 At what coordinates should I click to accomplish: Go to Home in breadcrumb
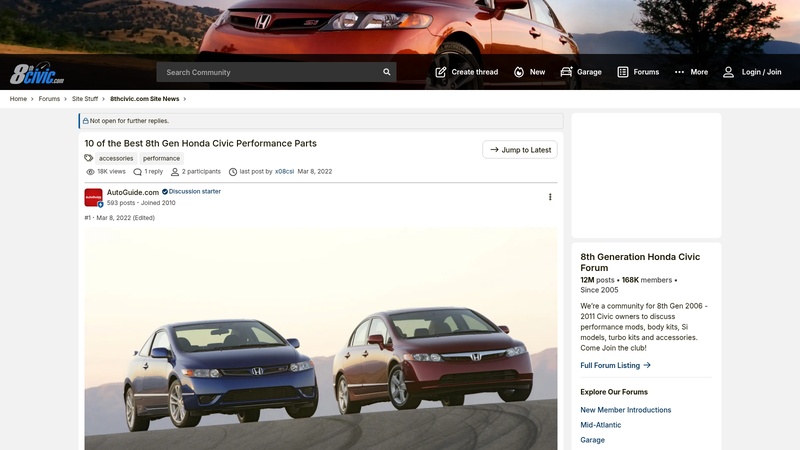pyautogui.click(x=18, y=99)
